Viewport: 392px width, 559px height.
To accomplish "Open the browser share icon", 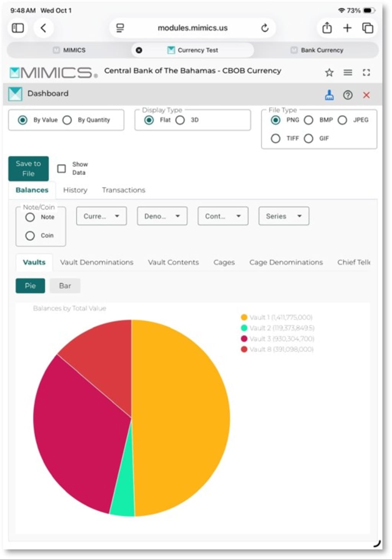I will (x=327, y=28).
